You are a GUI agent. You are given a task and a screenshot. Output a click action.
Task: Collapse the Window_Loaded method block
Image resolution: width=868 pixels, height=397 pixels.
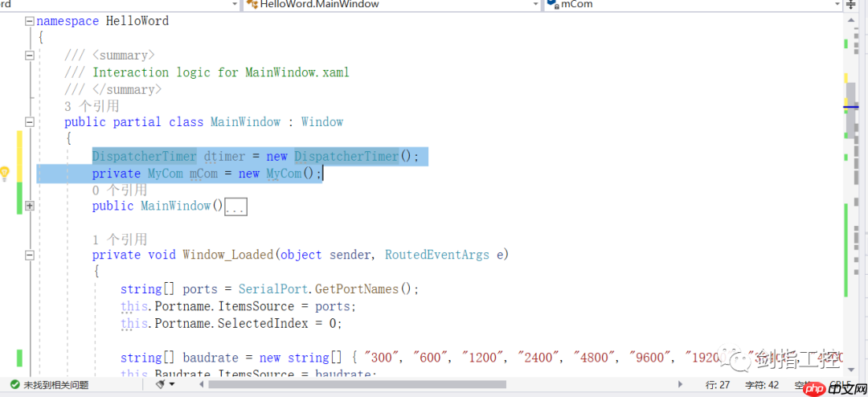[30, 256]
